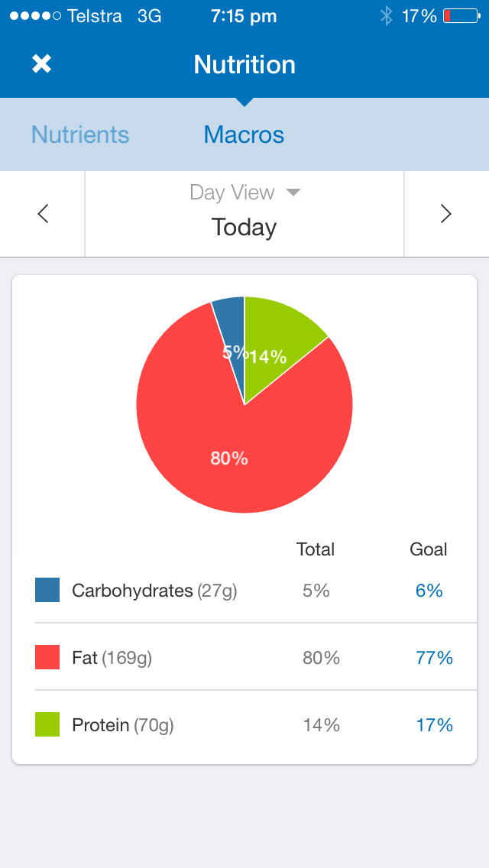Image resolution: width=489 pixels, height=868 pixels.
Task: Open the Day View dropdown
Action: 244,193
